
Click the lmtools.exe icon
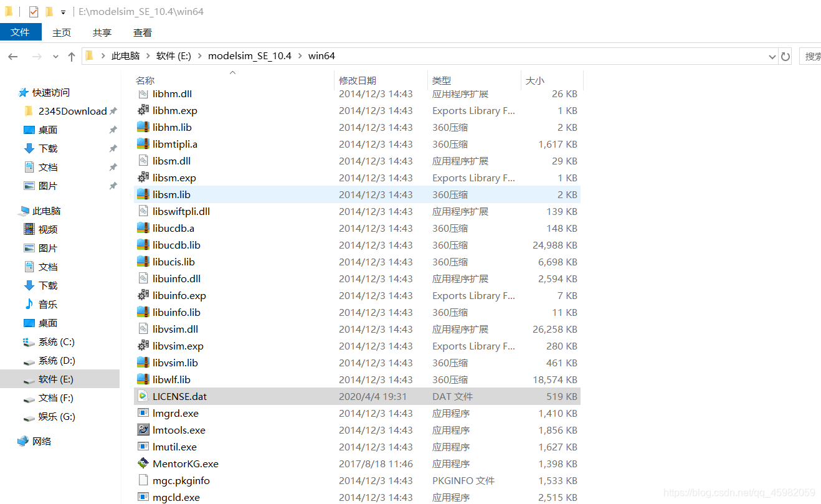point(143,430)
